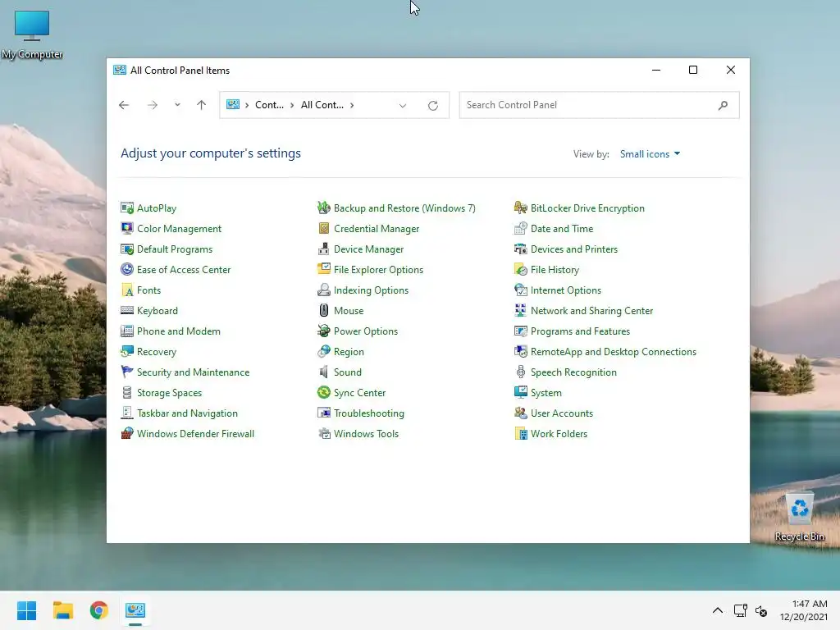840x630 pixels.
Task: Click the Control Panel taskbar icon
Action: [135, 610]
